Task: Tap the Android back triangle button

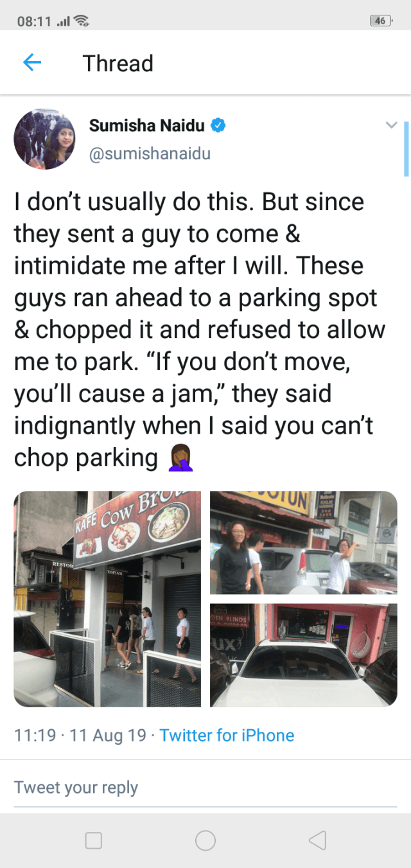Action: (317, 840)
